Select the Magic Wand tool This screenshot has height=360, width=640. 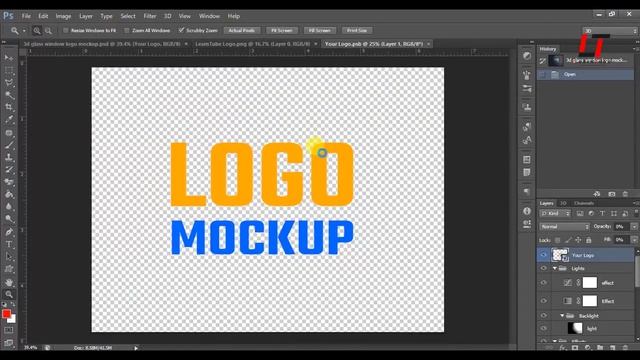click(x=9, y=95)
